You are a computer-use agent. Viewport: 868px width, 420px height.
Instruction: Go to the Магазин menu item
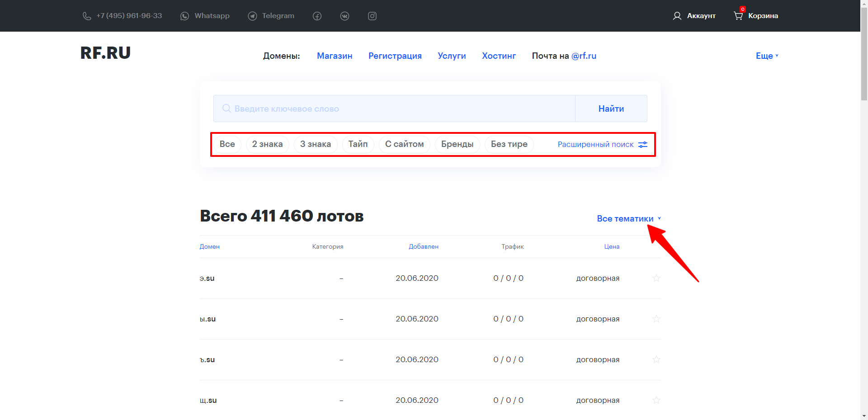point(334,56)
